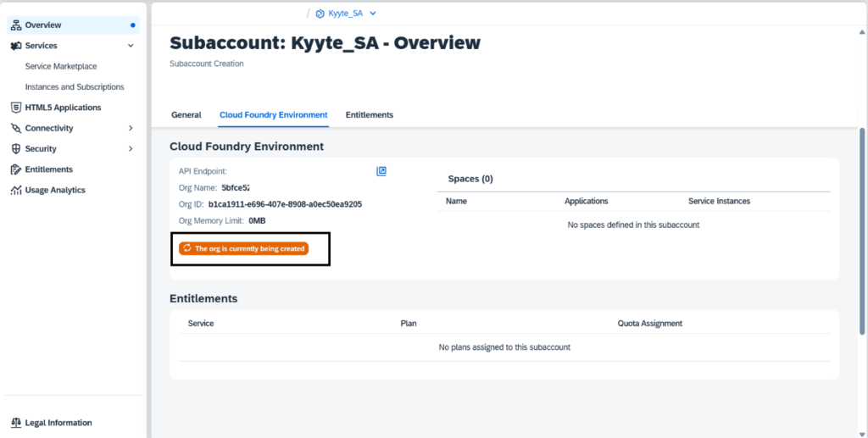Click the vertical scrollbar on the right
The width and height of the screenshot is (868, 438).
(x=862, y=230)
